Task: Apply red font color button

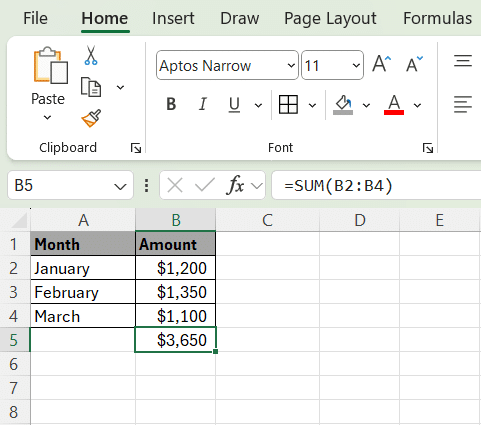Action: [x=394, y=105]
